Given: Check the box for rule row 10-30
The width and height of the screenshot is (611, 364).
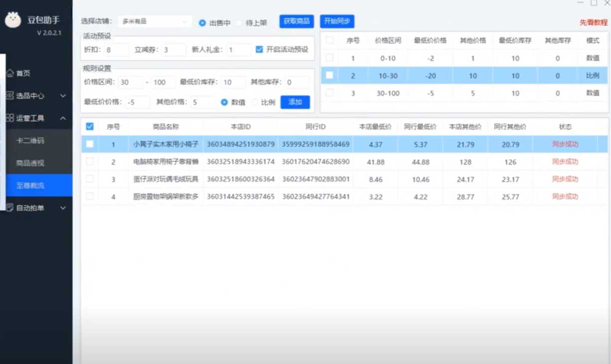Looking at the screenshot, I should click(x=329, y=76).
